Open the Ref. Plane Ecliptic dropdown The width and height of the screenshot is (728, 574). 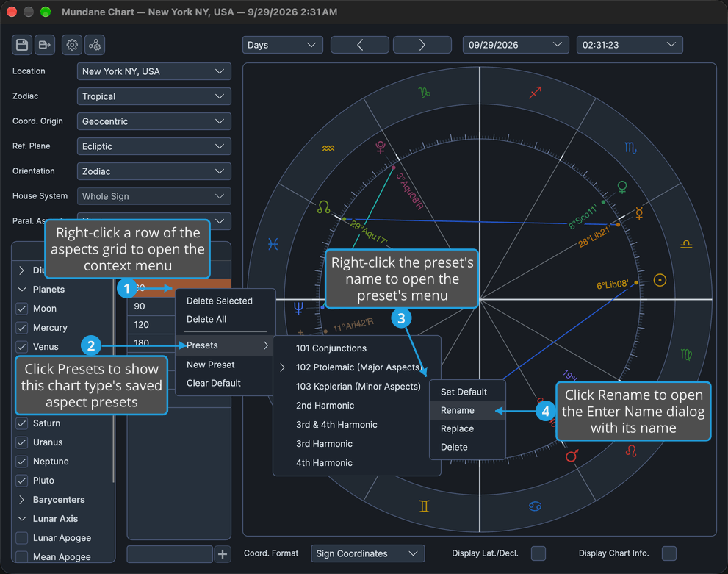pyautogui.click(x=154, y=146)
